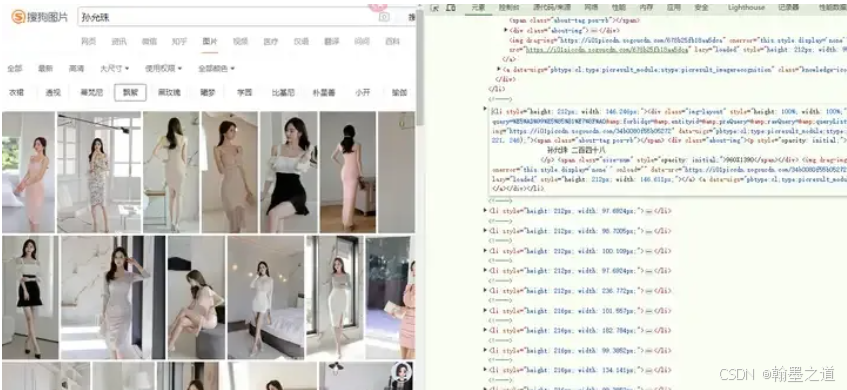
Task: Switch to the 医疗 search tab
Action: (x=271, y=42)
